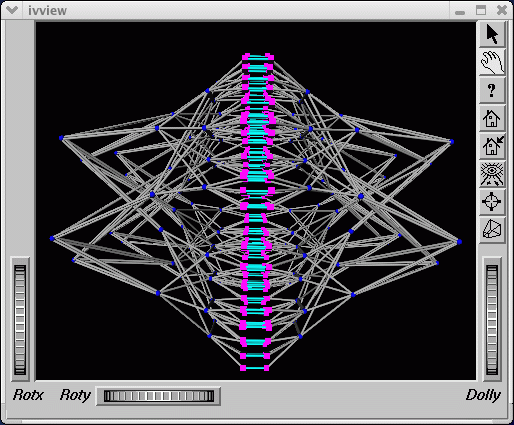Viewport: 514px width, 425px height.
Task: Toggle perspective camera projection button
Action: click(492, 230)
